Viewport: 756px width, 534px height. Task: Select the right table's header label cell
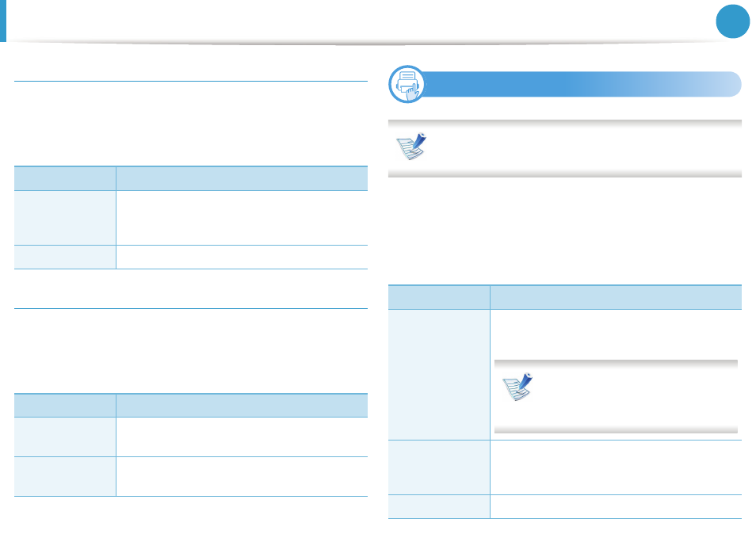[x=439, y=297]
